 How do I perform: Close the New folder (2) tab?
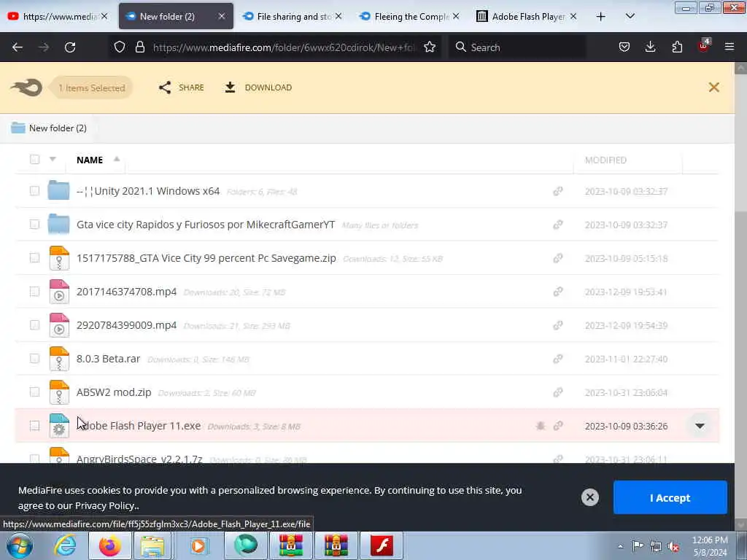pyautogui.click(x=222, y=16)
